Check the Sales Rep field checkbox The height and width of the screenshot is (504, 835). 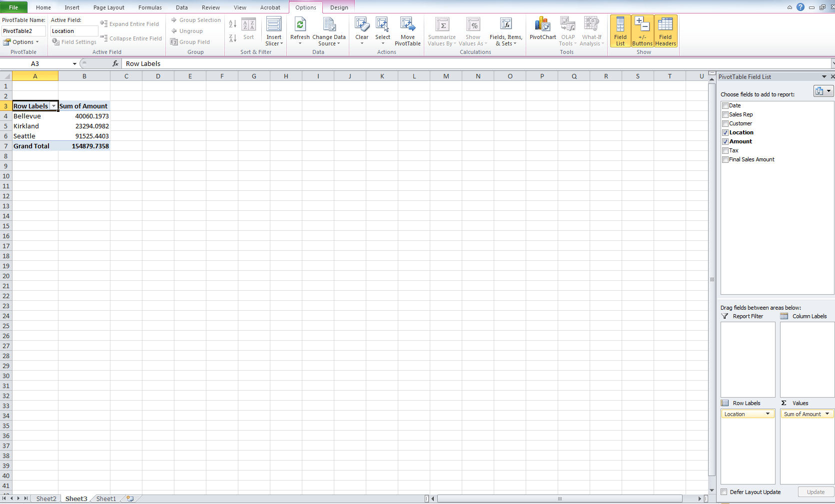(x=725, y=115)
